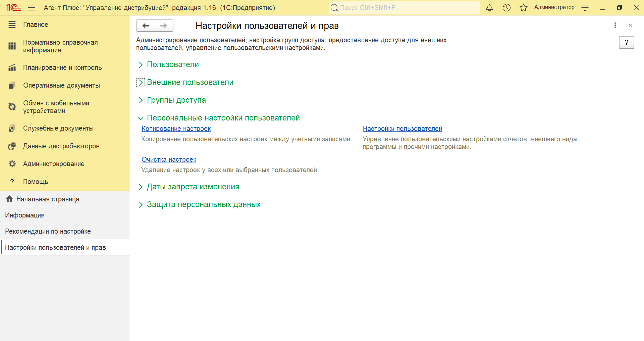Click Обмен с мобильными устройствами sync icon

(x=12, y=107)
